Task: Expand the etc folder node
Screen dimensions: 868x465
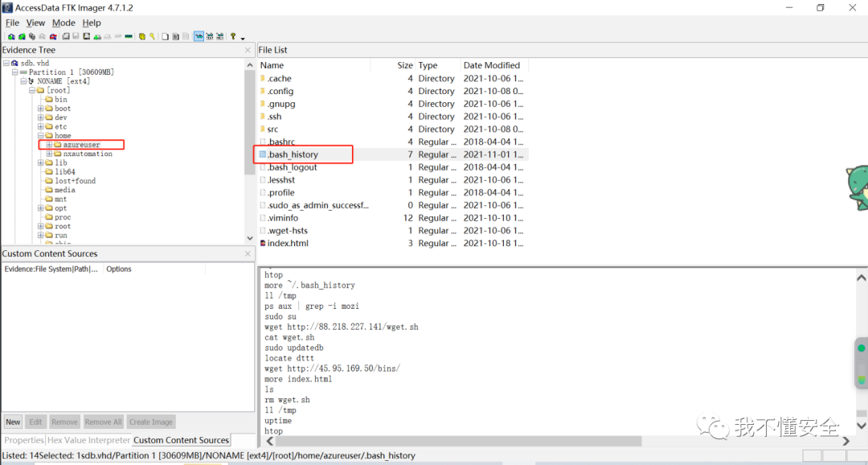Action: pos(40,126)
